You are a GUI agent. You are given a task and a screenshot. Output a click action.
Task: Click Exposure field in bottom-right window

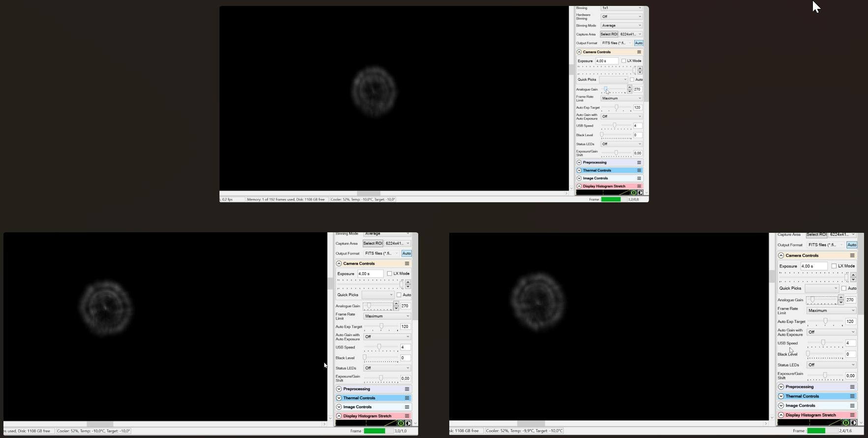click(813, 266)
